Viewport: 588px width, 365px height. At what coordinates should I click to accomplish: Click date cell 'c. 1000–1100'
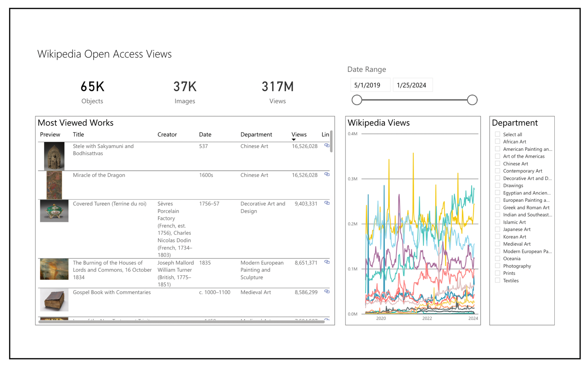[215, 292]
